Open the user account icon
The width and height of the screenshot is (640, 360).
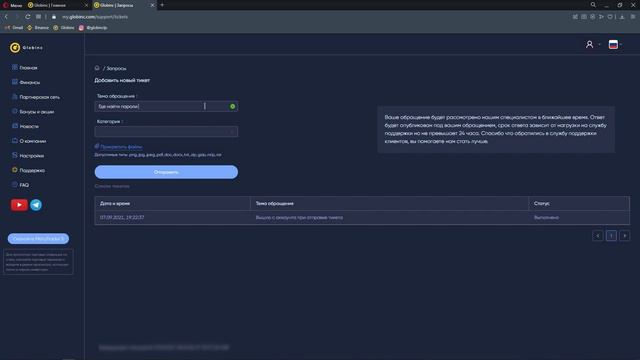click(589, 44)
